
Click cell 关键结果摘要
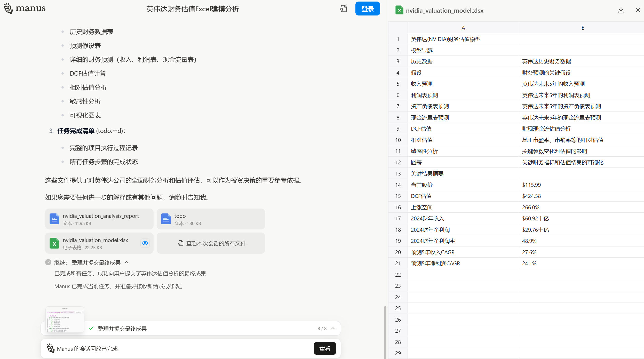pyautogui.click(x=463, y=174)
